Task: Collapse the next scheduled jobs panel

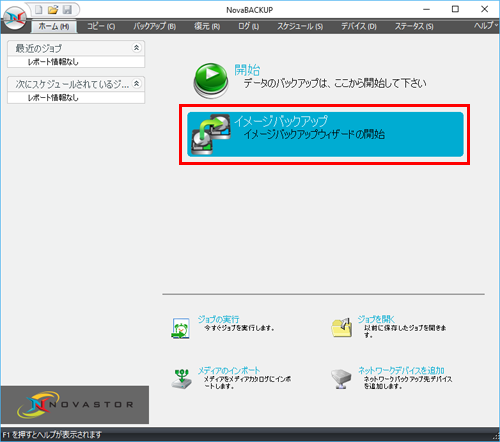Action: (x=136, y=83)
